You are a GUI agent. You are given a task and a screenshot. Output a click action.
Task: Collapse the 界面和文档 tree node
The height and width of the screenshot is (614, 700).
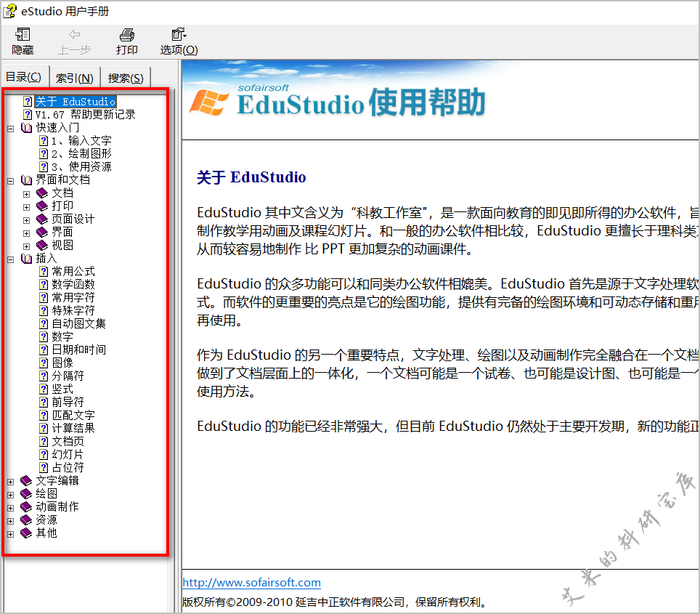(x=10, y=180)
